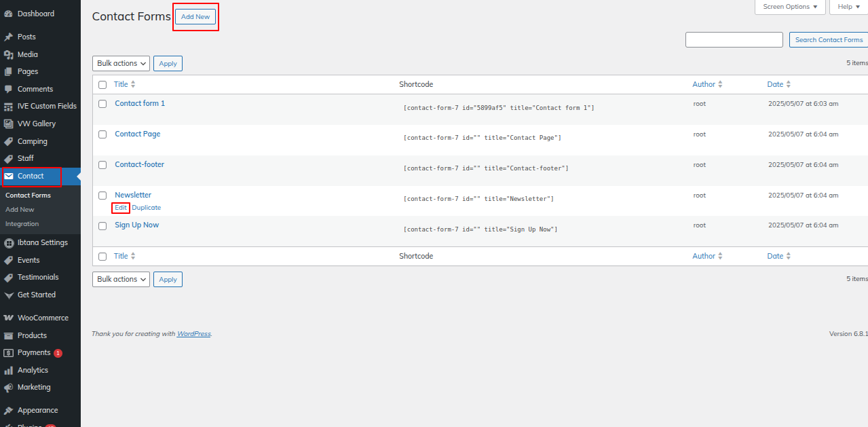This screenshot has height=427, width=868.
Task: Expand the Screen Options panel
Action: 790,7
